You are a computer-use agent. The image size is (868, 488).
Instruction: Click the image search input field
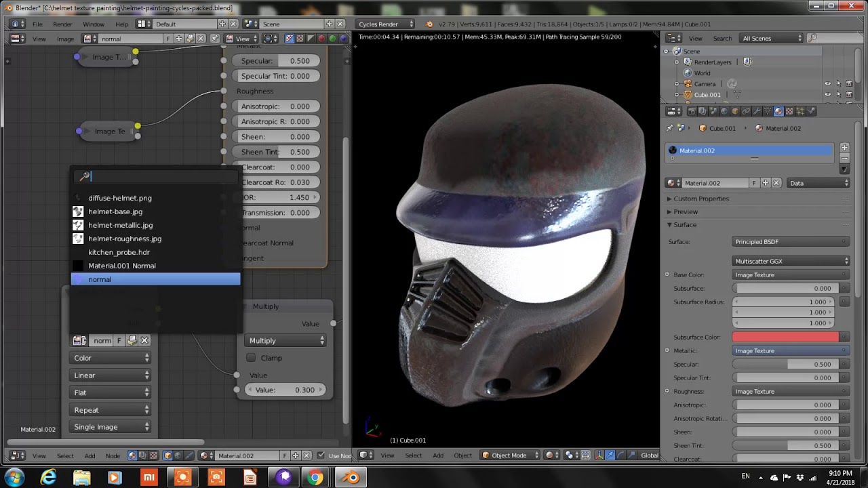point(155,176)
